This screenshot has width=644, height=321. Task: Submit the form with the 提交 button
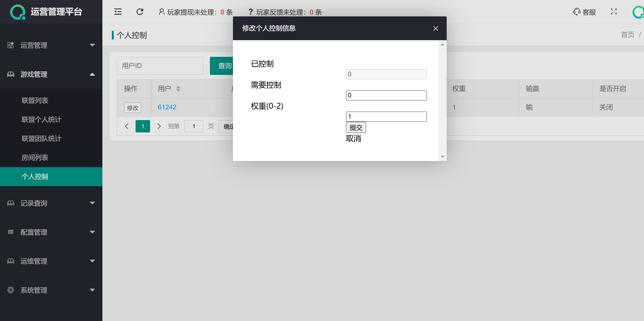pyautogui.click(x=356, y=127)
